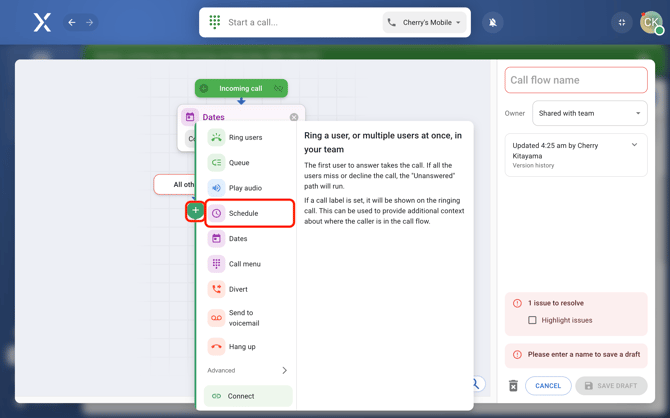Add Send to voicemail step
670x418 pixels.
pyautogui.click(x=243, y=318)
